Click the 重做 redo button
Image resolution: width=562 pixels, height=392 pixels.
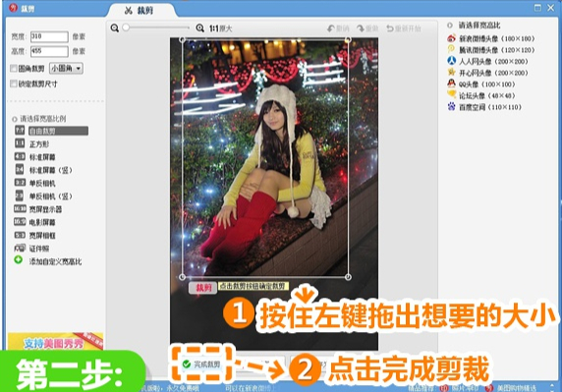[367, 28]
